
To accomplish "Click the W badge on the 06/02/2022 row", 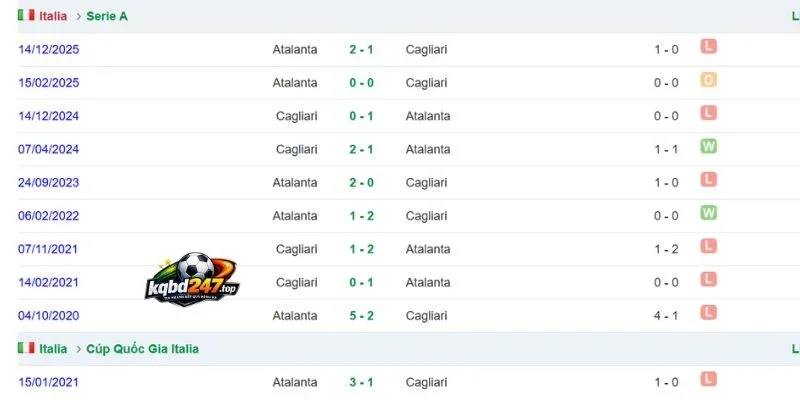I will click(708, 213).
